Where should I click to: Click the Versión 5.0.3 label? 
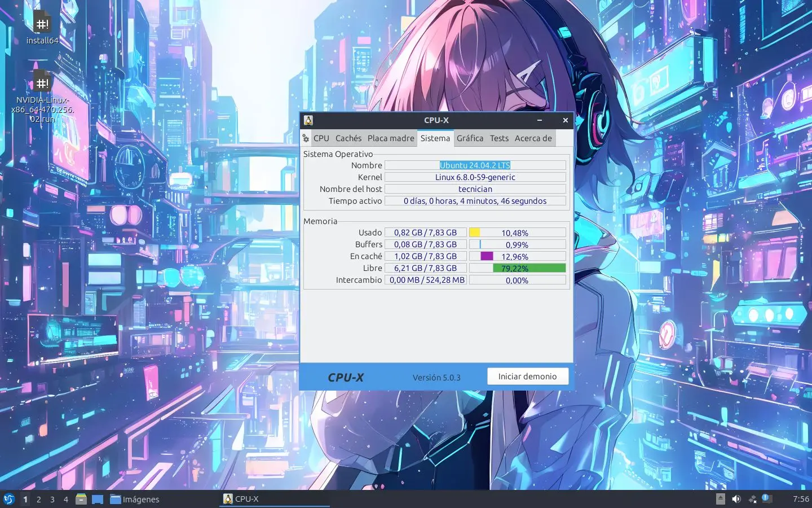pyautogui.click(x=436, y=378)
